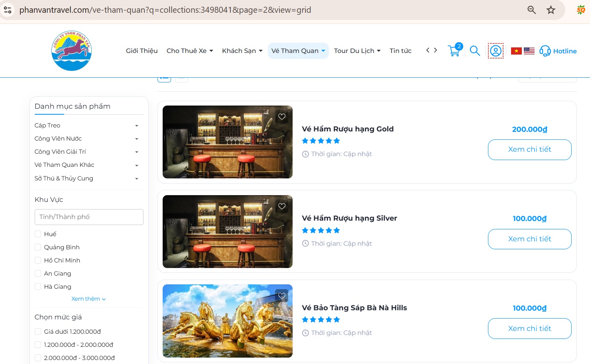Click the heart icon on Vé Bảo Tàng Sáp
590x364 pixels.
point(282,296)
